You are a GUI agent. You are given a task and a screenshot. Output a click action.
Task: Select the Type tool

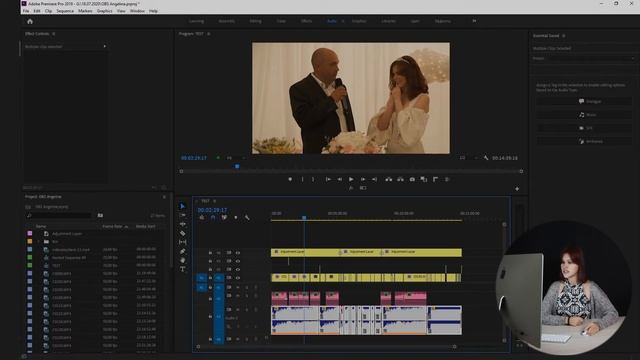coord(182,269)
